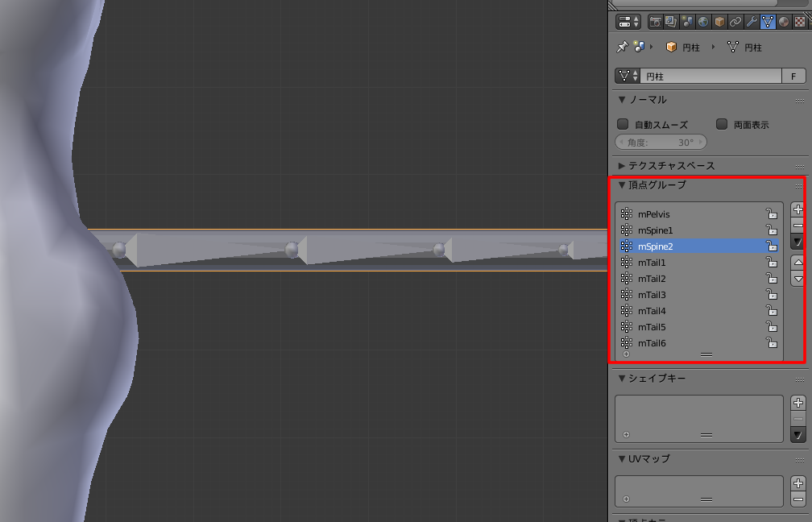812x522 pixels.
Task: Click the vertex group list resize handle
Action: pyautogui.click(x=706, y=354)
